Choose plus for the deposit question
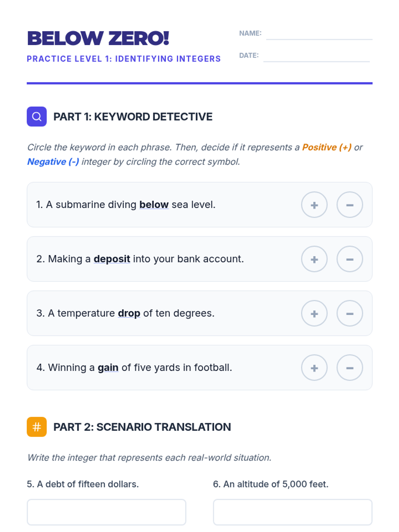399x532 pixels. coord(314,259)
